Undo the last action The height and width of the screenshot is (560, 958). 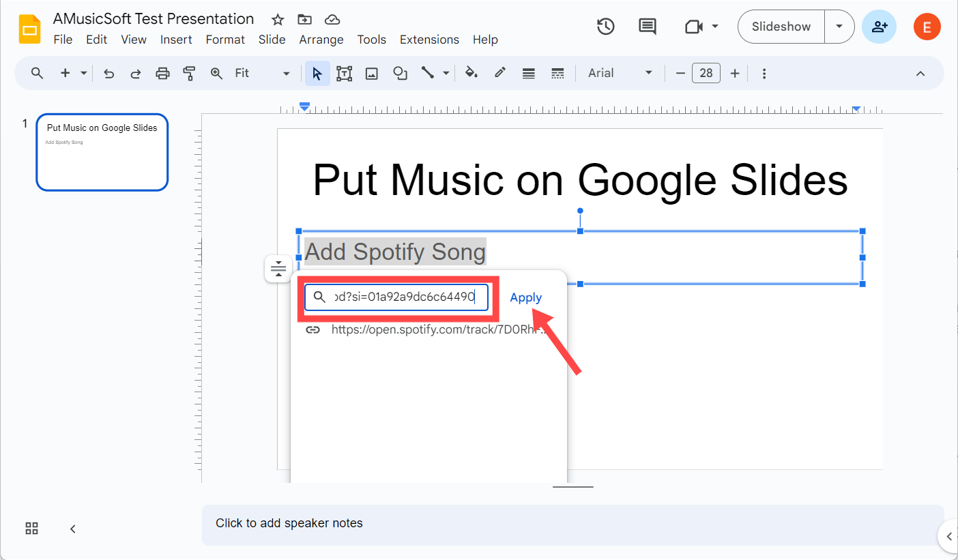(108, 73)
